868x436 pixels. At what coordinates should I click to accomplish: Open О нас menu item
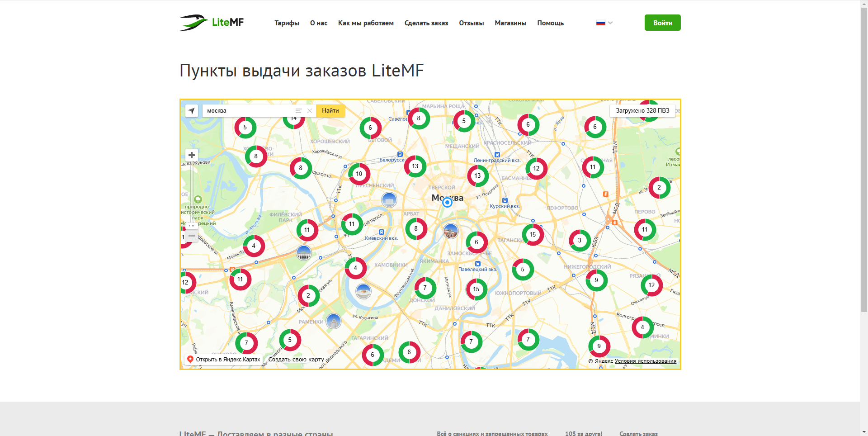tap(319, 23)
